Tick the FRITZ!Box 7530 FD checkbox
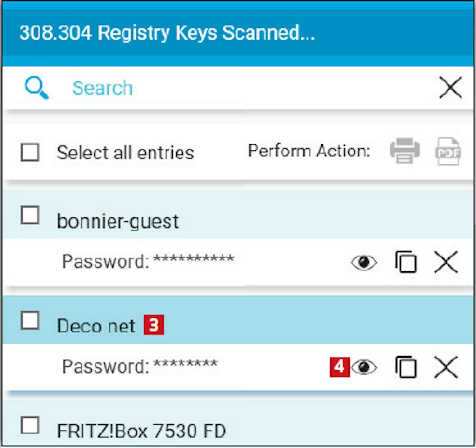Screen dimensions: 476x448 tap(30, 425)
